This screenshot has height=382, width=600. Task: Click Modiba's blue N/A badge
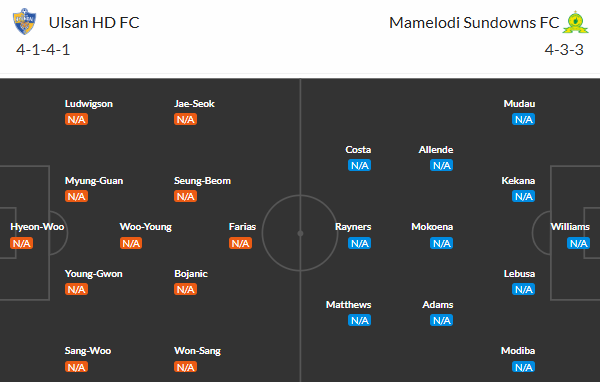pos(523,367)
